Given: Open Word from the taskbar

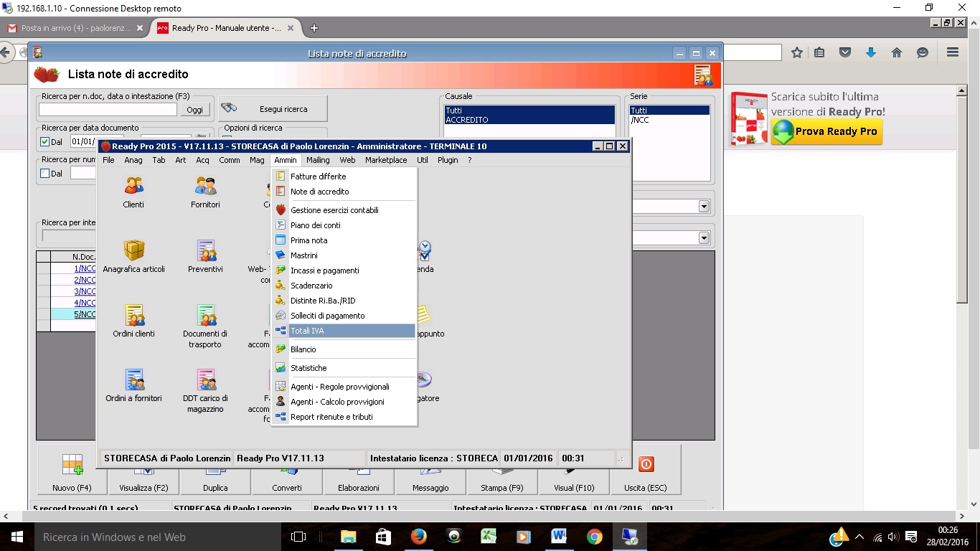Looking at the screenshot, I should pos(559,537).
